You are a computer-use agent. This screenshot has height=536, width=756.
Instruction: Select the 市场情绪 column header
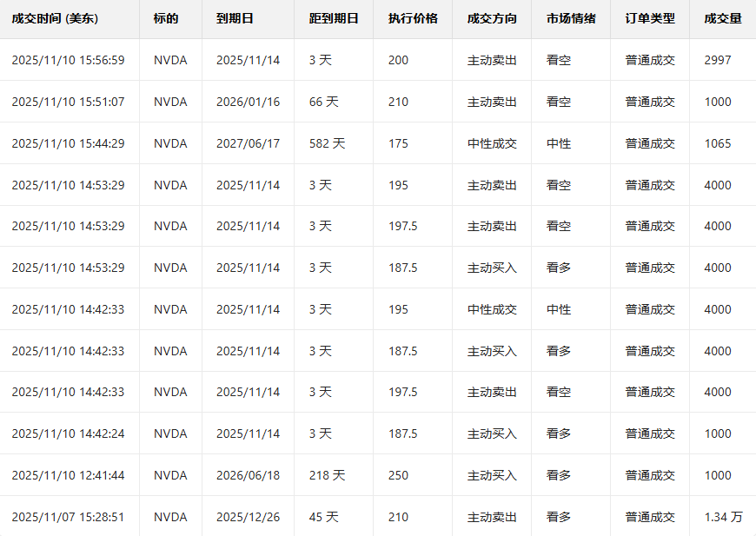tap(571, 18)
